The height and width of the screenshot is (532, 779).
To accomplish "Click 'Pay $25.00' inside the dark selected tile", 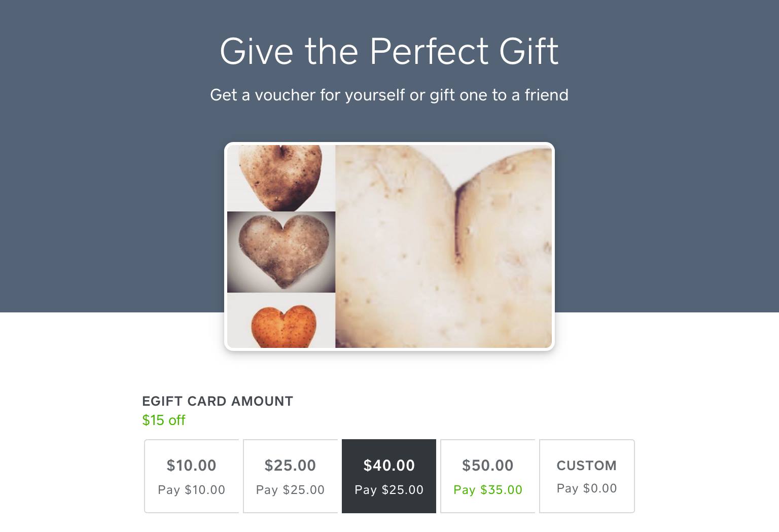I will (x=389, y=490).
